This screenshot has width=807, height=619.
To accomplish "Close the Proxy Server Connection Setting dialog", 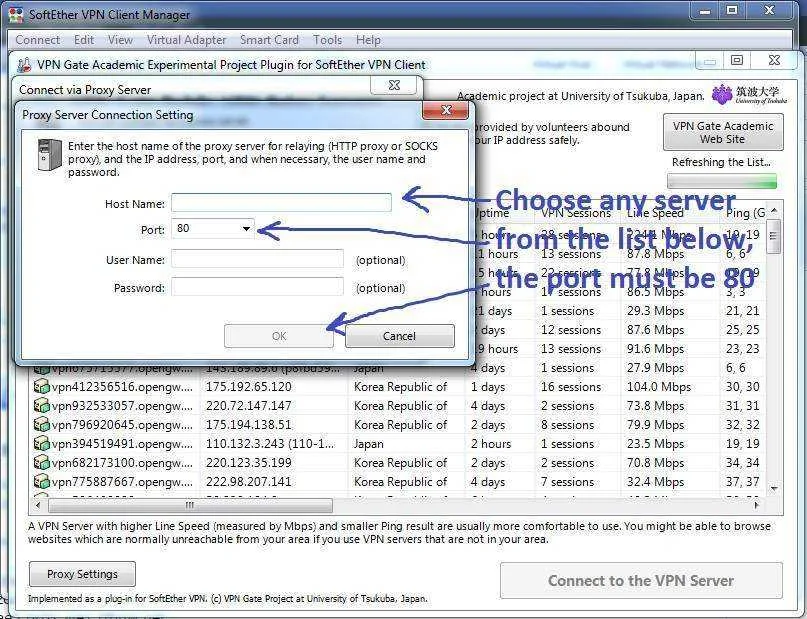I will pyautogui.click(x=446, y=110).
